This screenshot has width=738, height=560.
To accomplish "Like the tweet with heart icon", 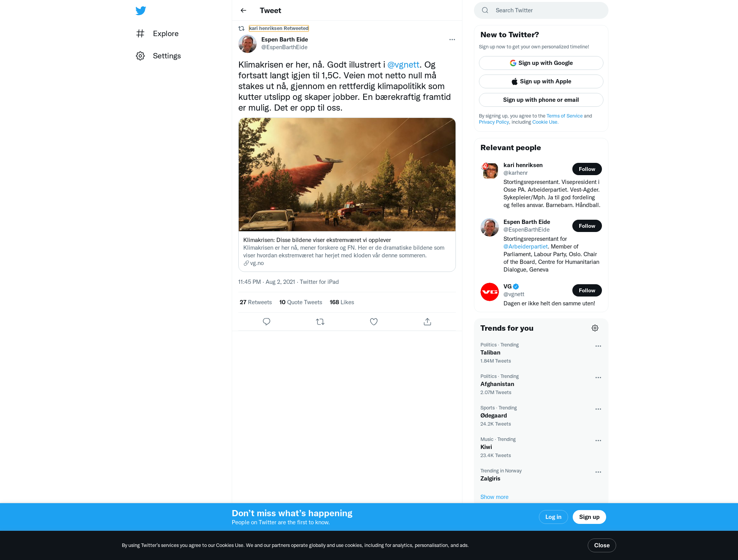I will point(374,322).
